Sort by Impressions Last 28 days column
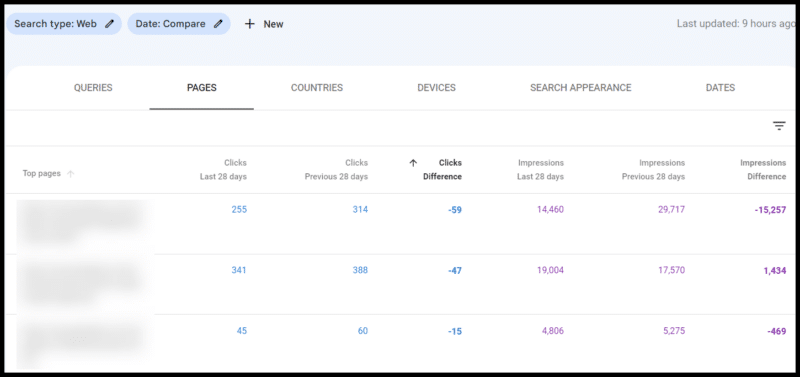Screen dimensions: 800x377 click(x=541, y=170)
